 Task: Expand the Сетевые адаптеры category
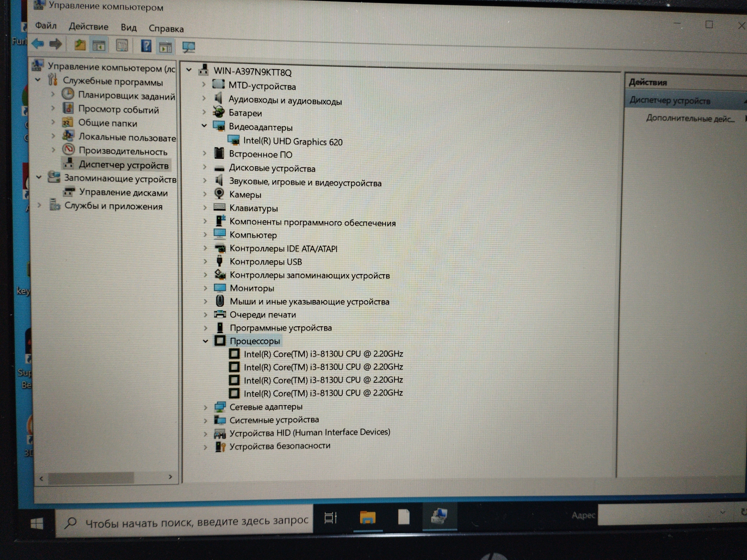[205, 407]
